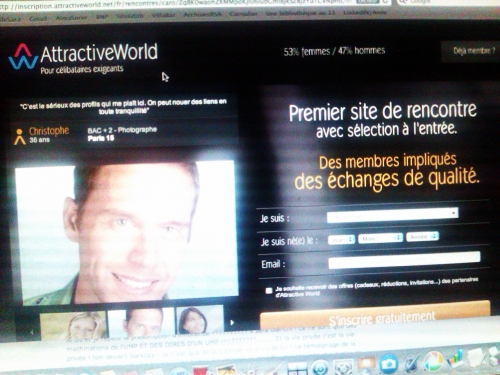Screen dimensions: 500x375
Task: Select the smiling man thumbnail in the carousel
Action: [x=141, y=322]
